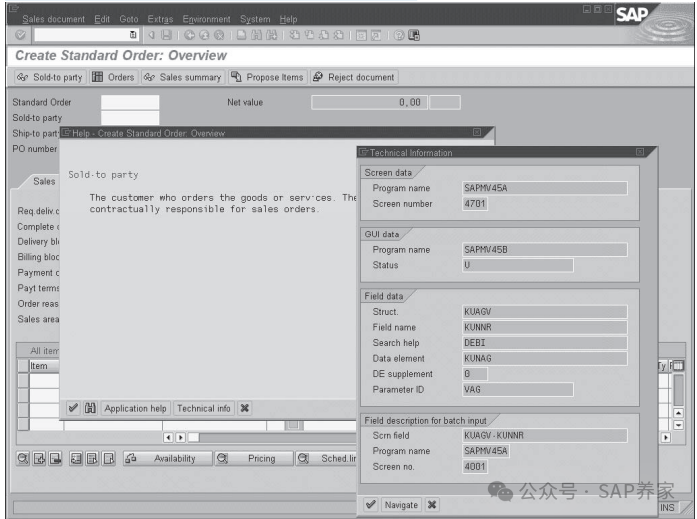Click the Generate shortcut icon
The image size is (697, 519).
click(x=376, y=35)
